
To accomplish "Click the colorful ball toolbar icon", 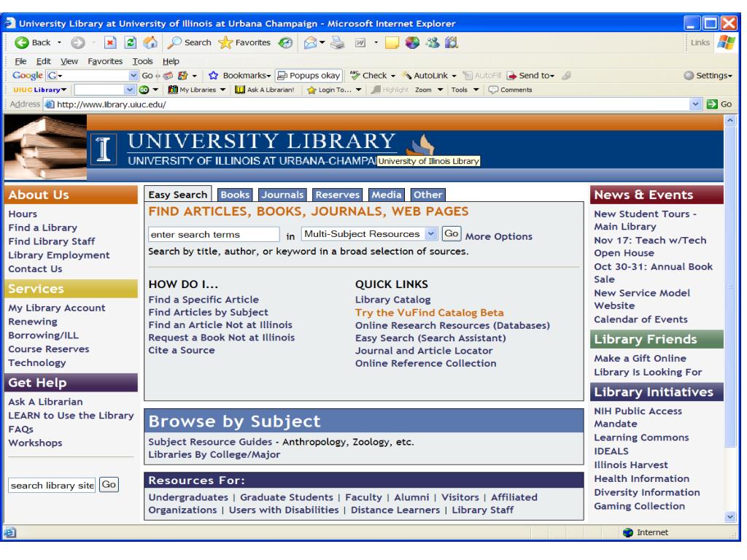I will point(412,43).
